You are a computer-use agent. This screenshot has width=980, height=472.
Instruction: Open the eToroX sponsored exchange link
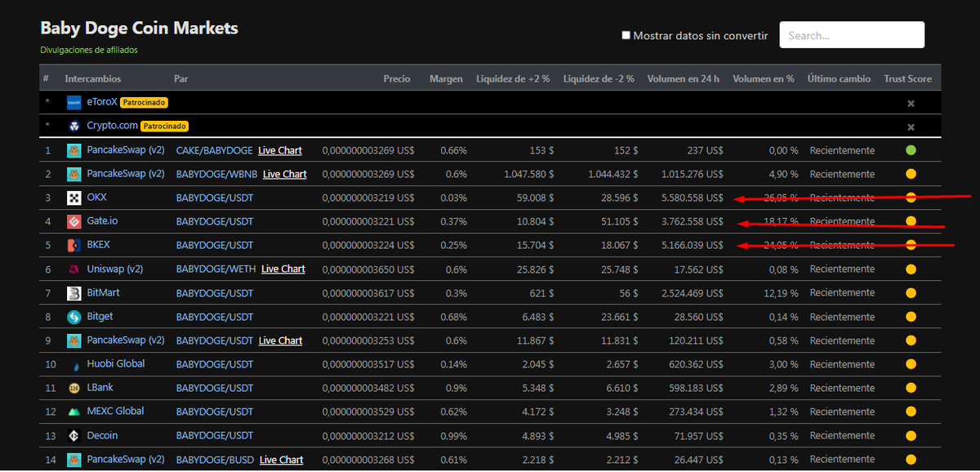click(x=102, y=102)
